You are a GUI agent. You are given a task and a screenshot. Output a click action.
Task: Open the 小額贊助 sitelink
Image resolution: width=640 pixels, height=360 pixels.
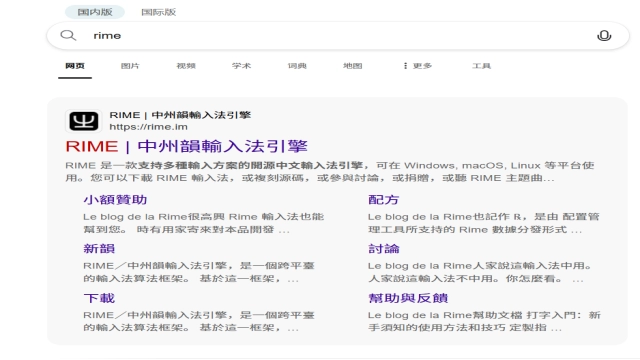pyautogui.click(x=115, y=200)
